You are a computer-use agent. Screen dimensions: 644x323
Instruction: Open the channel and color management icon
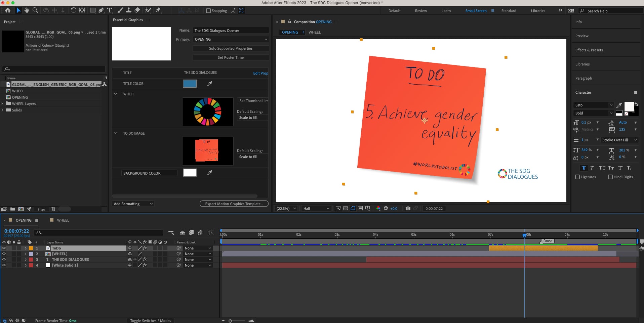(x=378, y=209)
